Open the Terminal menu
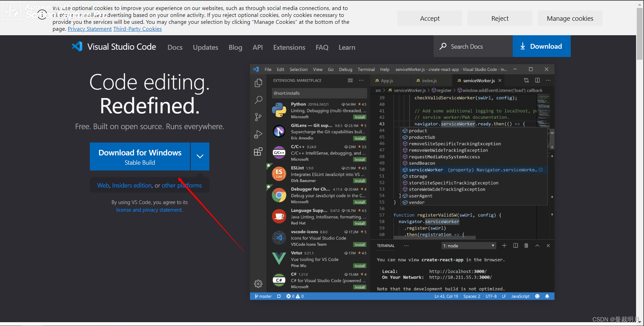Viewport: 644px width, 326px height. (x=366, y=69)
